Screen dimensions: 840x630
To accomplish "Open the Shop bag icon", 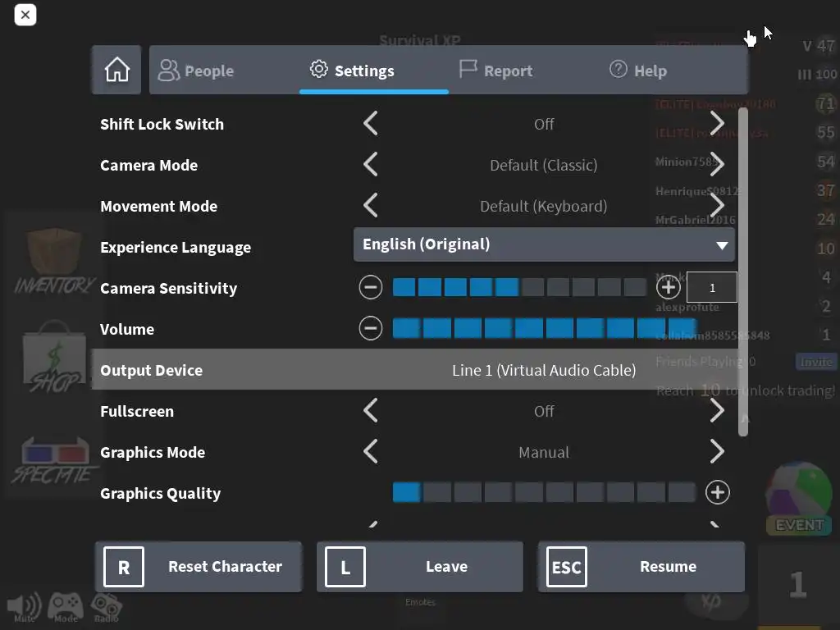I will [53, 358].
